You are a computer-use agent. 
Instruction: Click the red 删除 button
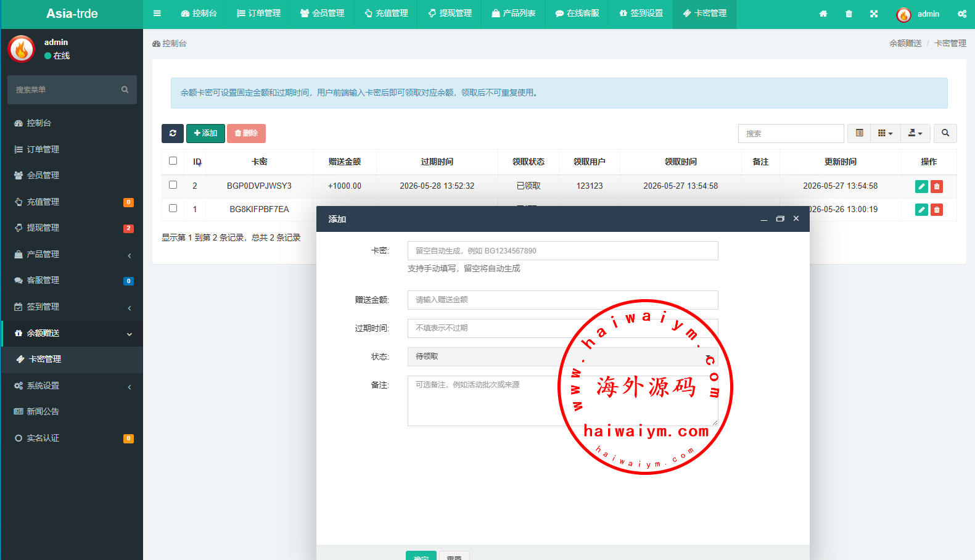pyautogui.click(x=246, y=133)
